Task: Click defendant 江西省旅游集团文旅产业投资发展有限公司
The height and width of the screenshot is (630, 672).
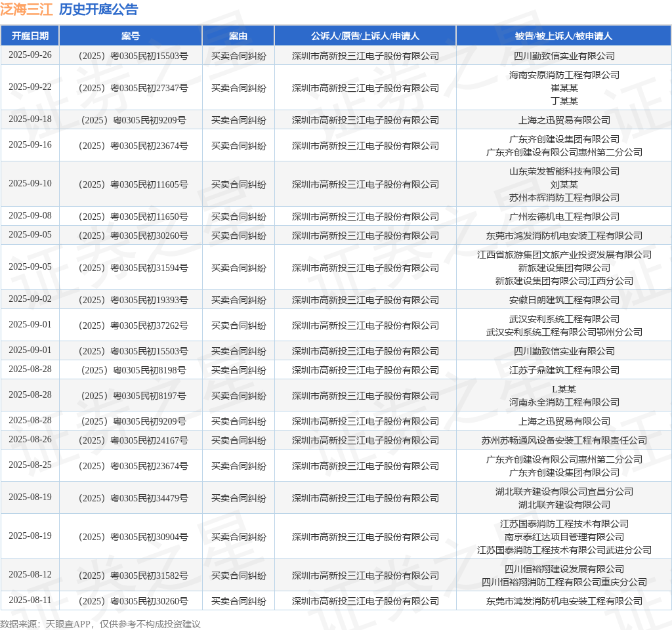Action: pyautogui.click(x=564, y=255)
